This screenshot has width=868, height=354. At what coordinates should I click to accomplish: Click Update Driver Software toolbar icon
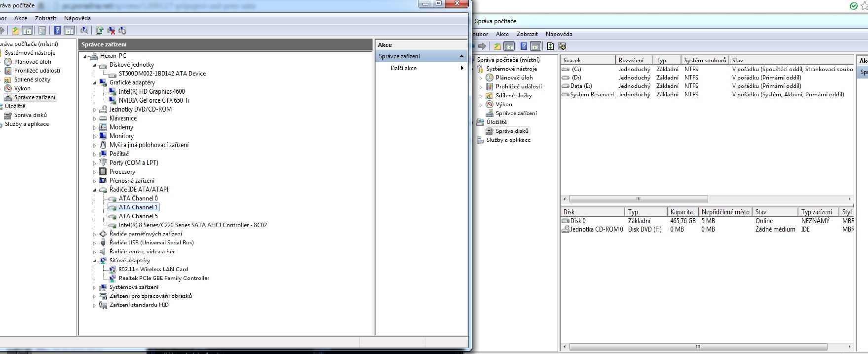(100, 31)
